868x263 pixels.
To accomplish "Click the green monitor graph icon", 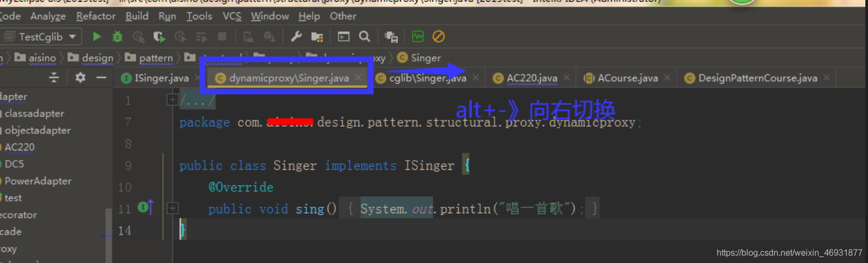I will click(x=417, y=36).
